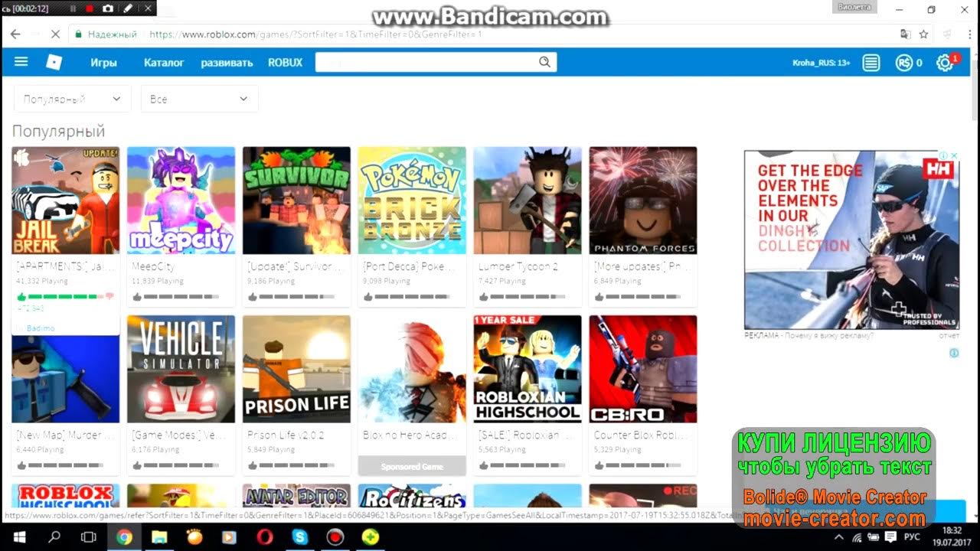Open the Chrome three-dot menu
Image resolution: width=980 pixels, height=551 pixels.
969,34
